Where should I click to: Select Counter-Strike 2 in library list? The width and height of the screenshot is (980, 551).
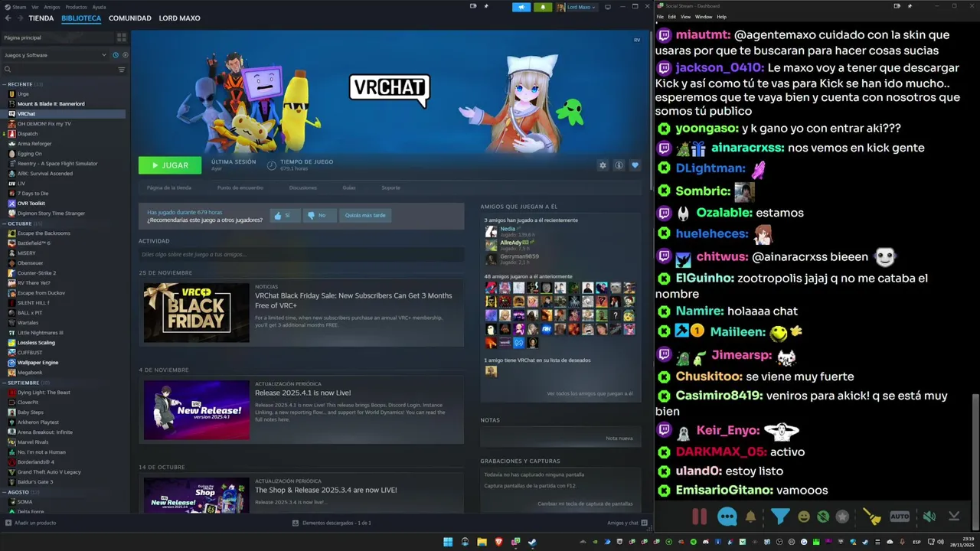36,273
